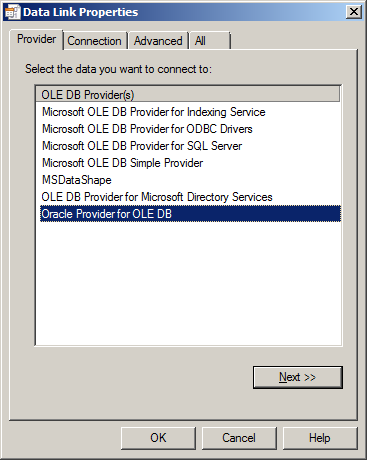Select Oracle Provider for OLE DB
This screenshot has height=460, width=367.
pos(190,214)
